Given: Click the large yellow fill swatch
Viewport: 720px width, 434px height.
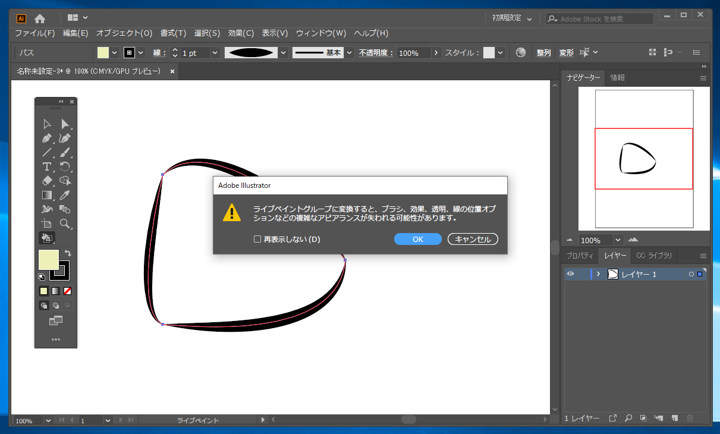Looking at the screenshot, I should coord(48,260).
